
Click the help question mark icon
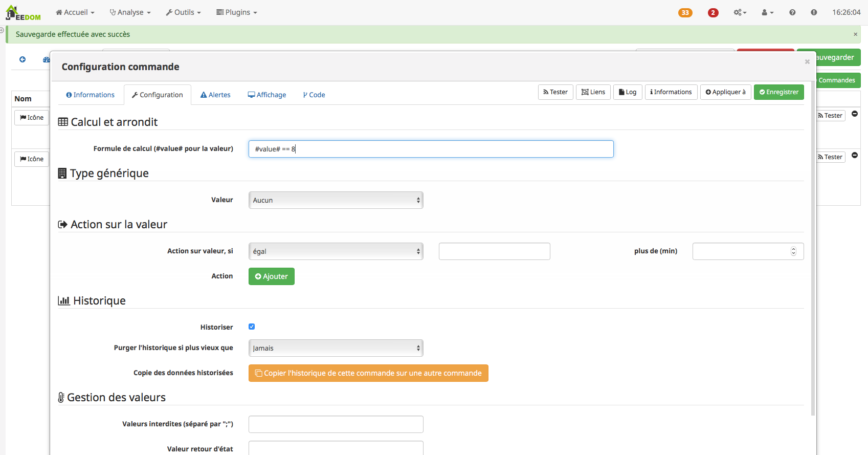[x=792, y=12]
